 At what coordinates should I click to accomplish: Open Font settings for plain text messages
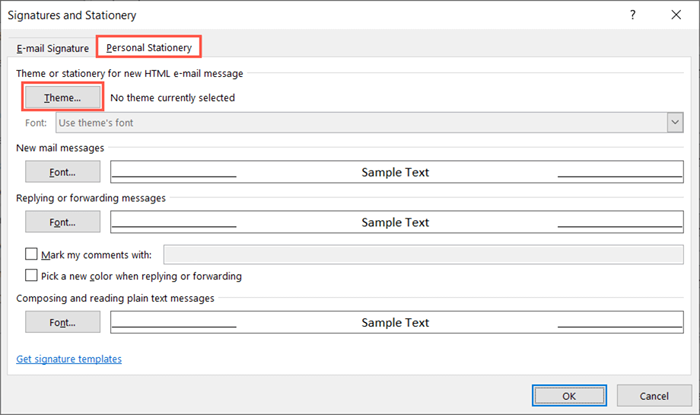coord(62,322)
